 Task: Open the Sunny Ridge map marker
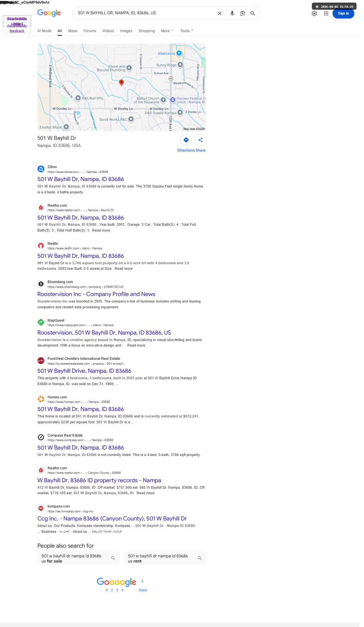(180, 65)
